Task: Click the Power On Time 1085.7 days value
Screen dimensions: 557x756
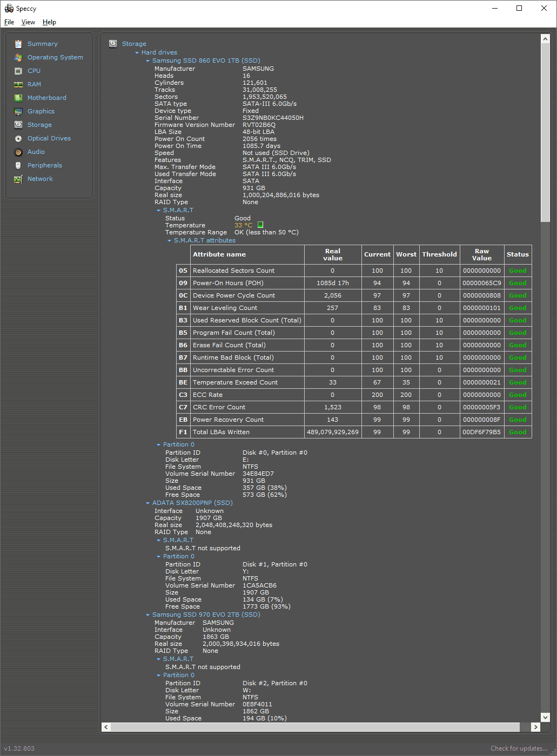Action: point(261,146)
